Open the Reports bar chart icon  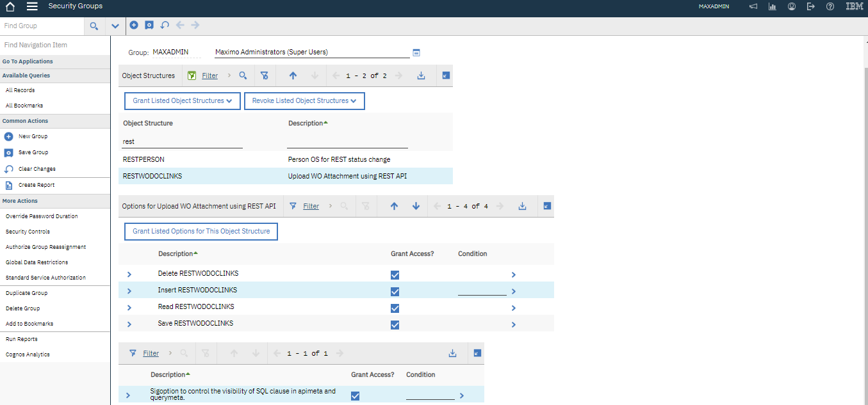[x=772, y=6]
